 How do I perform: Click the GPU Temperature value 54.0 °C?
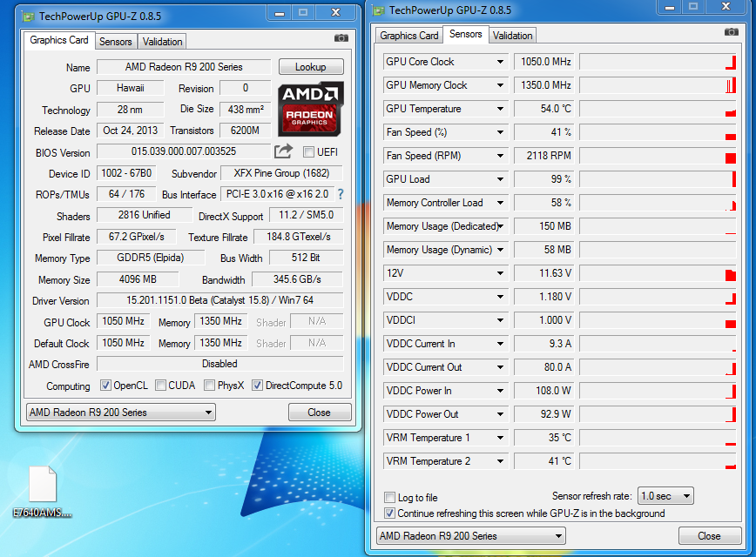click(543, 109)
